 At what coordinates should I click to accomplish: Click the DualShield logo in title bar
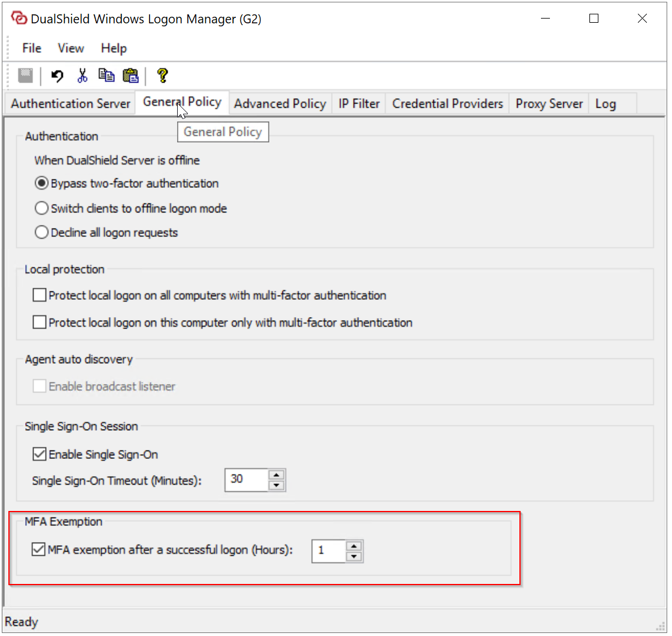point(19,19)
